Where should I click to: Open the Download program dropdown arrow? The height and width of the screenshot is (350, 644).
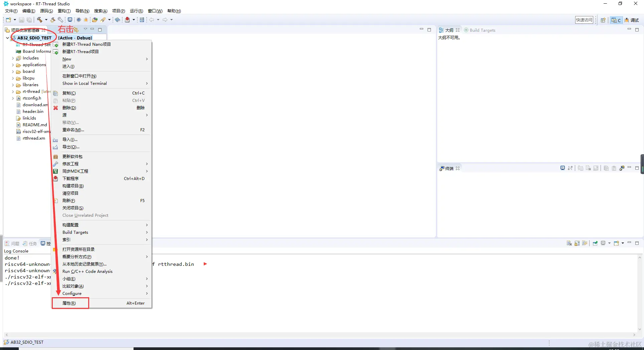tap(134, 20)
